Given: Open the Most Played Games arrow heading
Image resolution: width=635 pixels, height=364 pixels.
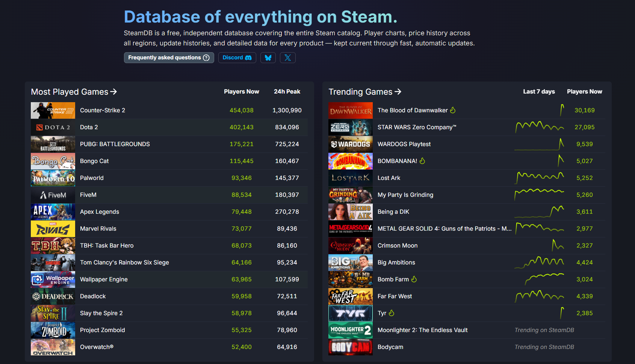Looking at the screenshot, I should click(74, 92).
